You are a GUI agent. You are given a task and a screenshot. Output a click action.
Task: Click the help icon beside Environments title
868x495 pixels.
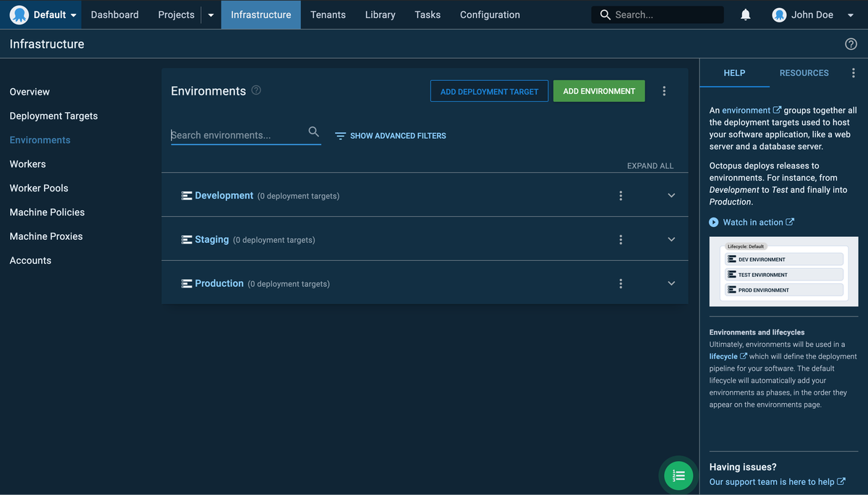click(x=256, y=91)
